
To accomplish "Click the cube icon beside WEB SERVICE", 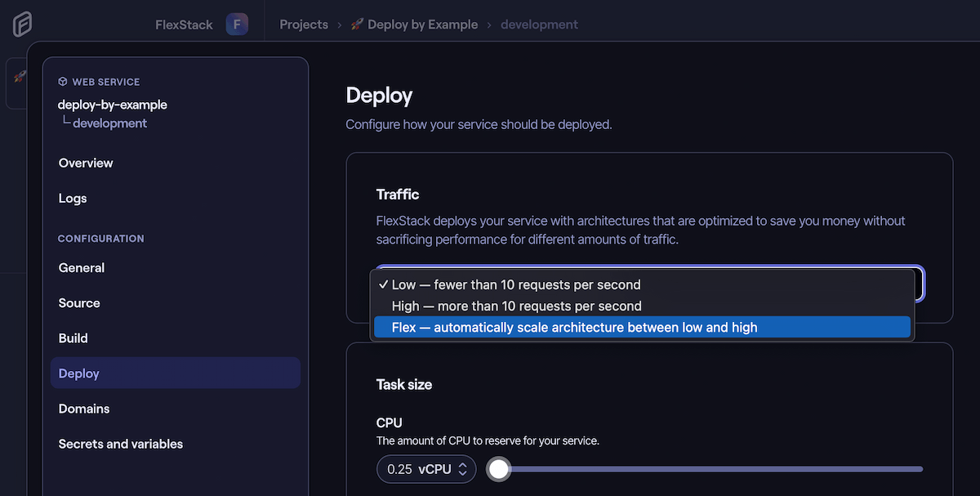I will coord(62,82).
